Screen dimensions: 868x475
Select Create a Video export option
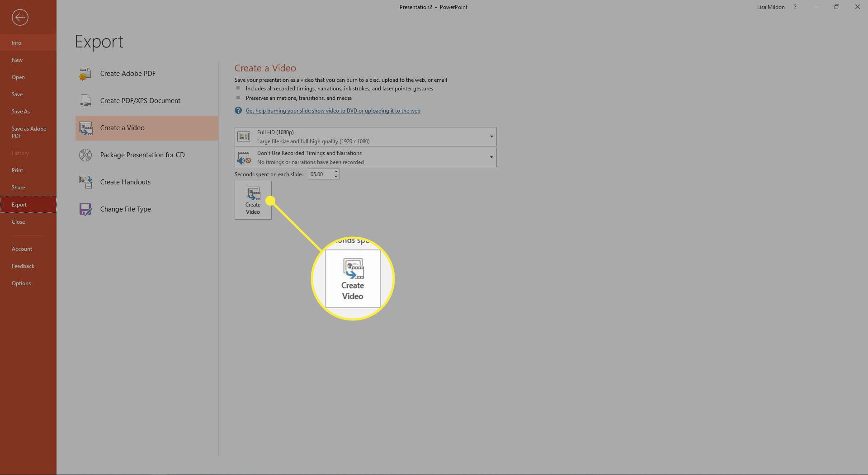146,128
